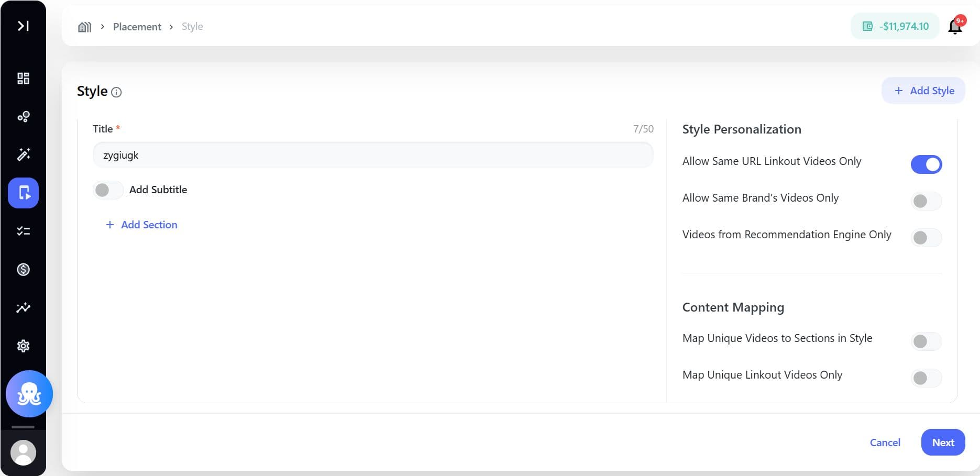Open the settings gear icon in sidebar
This screenshot has width=980, height=476.
click(x=23, y=346)
